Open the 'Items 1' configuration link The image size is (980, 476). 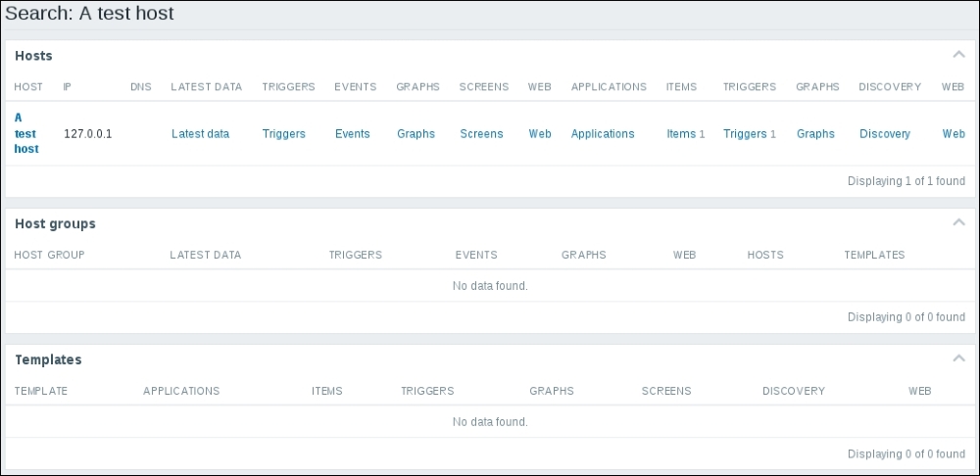pos(680,134)
